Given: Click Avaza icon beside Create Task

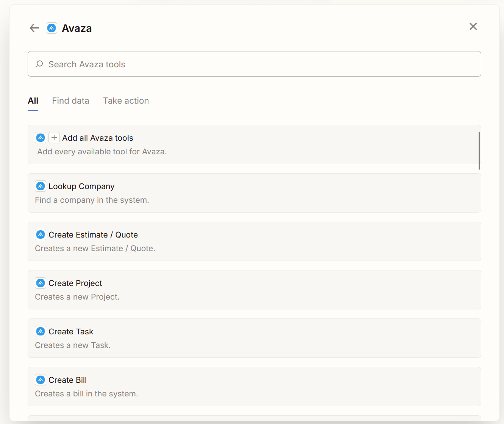Looking at the screenshot, I should click(x=41, y=331).
